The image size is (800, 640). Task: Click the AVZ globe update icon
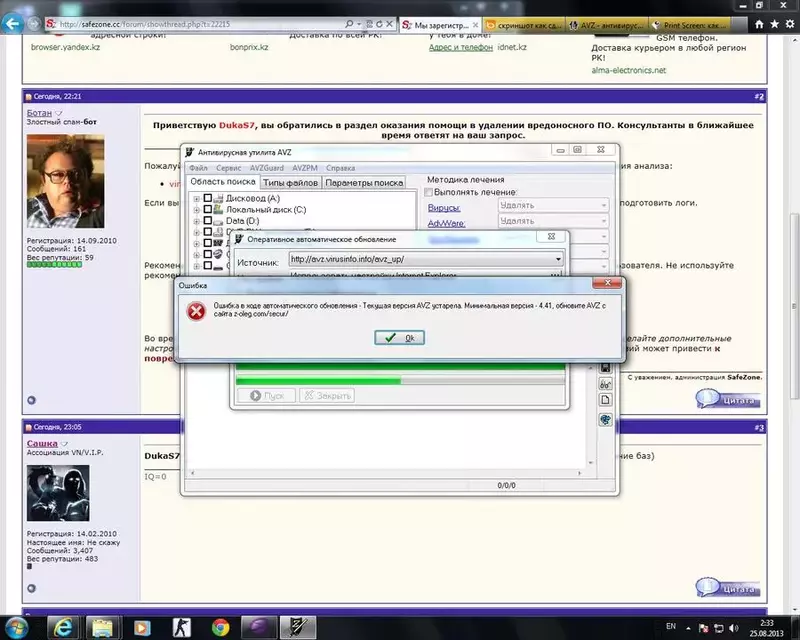[605, 420]
